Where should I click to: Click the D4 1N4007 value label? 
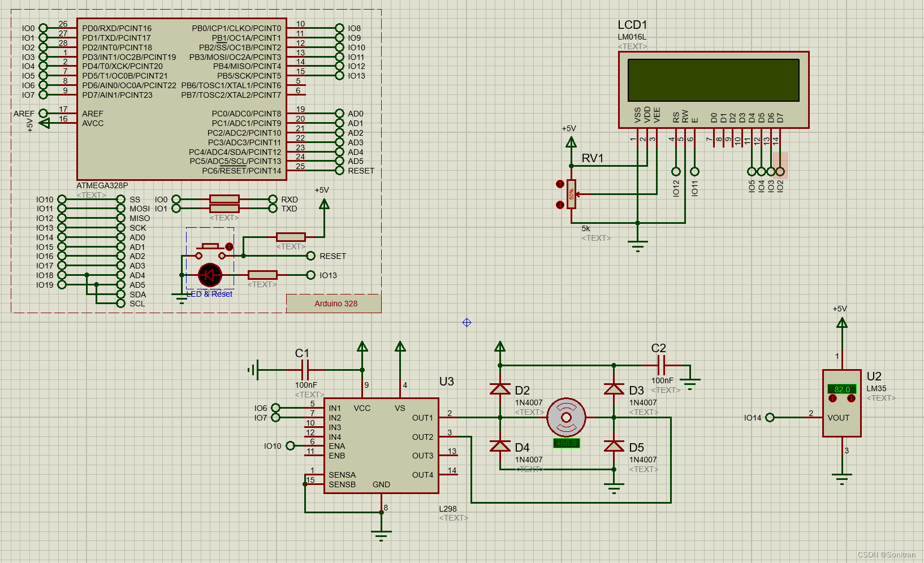[x=529, y=460]
